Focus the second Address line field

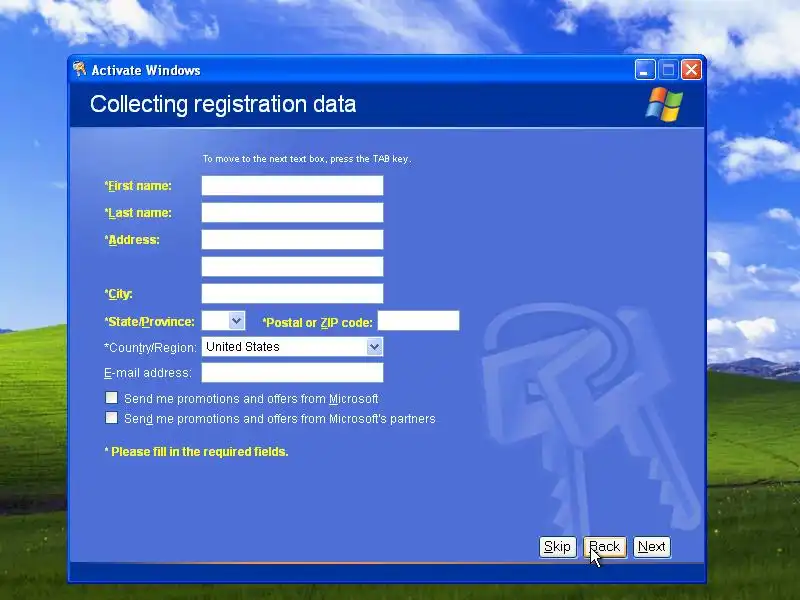pyautogui.click(x=292, y=267)
